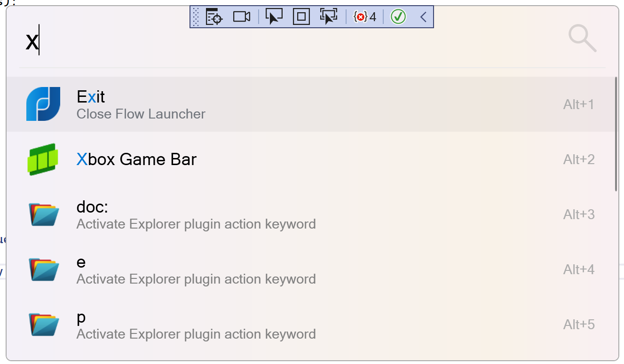This screenshot has height=364, width=624.
Task: Click the Alt+4 hotkey label
Action: click(x=579, y=269)
